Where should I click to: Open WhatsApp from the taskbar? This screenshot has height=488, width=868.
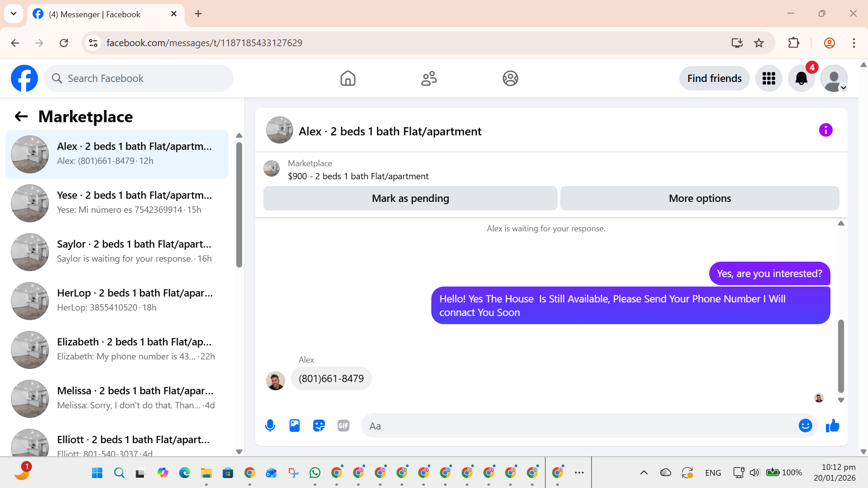[315, 473]
